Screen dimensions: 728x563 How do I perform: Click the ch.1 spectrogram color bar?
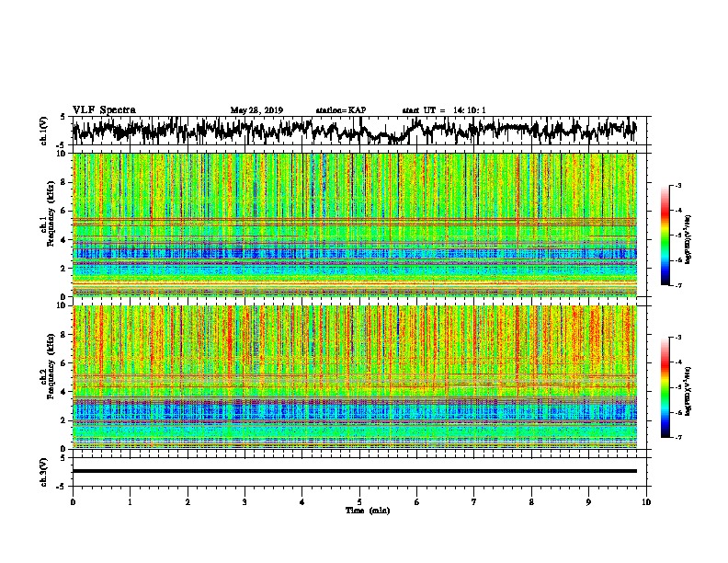665,236
